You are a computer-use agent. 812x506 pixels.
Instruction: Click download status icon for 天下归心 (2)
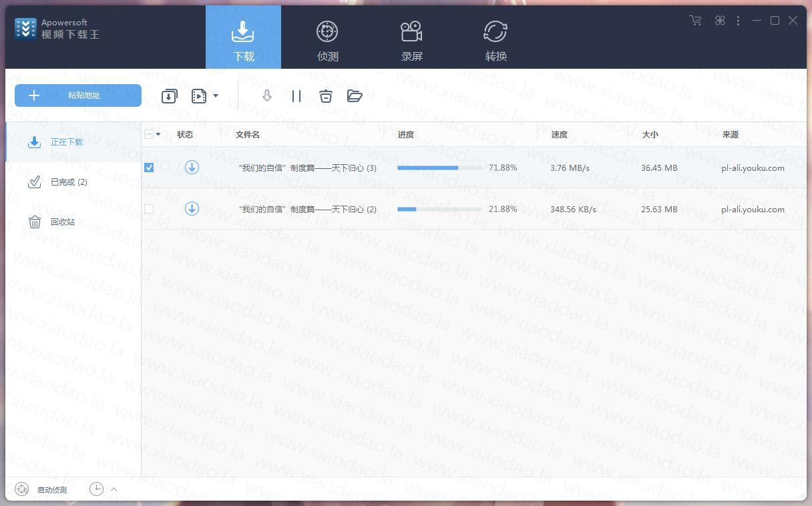pos(192,208)
